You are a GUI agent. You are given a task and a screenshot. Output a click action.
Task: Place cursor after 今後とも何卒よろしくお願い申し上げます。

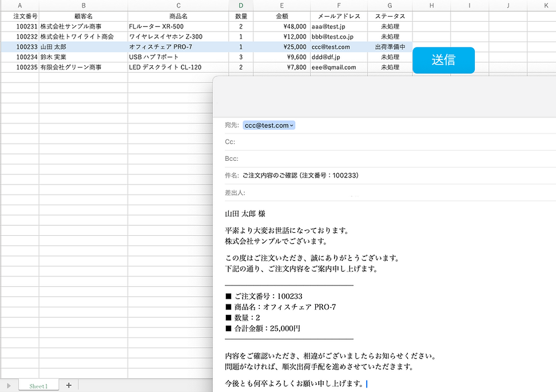pos(366,383)
